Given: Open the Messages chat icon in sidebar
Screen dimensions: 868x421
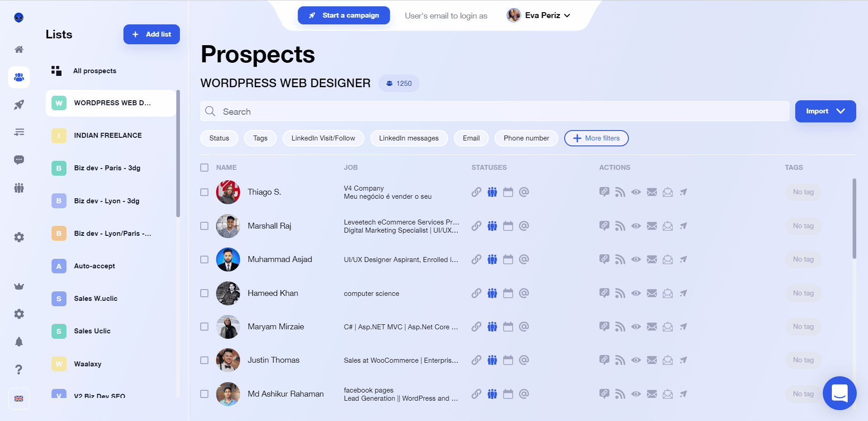Looking at the screenshot, I should click(x=19, y=160).
